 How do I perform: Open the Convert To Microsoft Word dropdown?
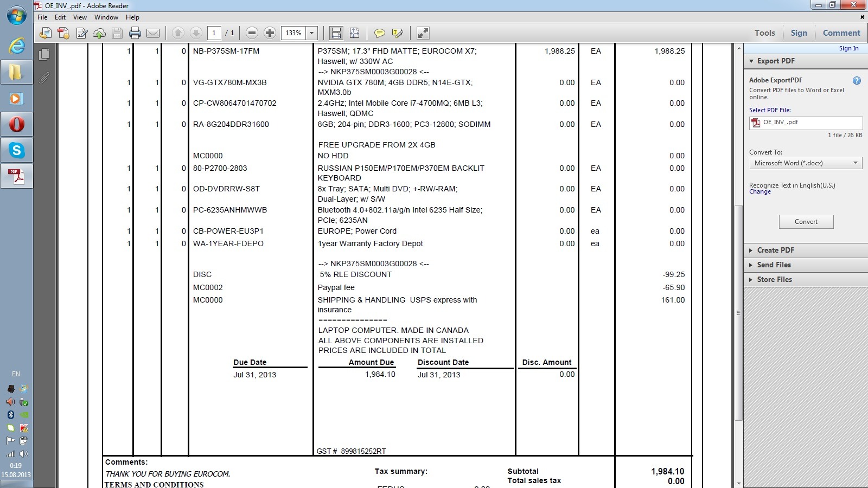click(x=806, y=163)
